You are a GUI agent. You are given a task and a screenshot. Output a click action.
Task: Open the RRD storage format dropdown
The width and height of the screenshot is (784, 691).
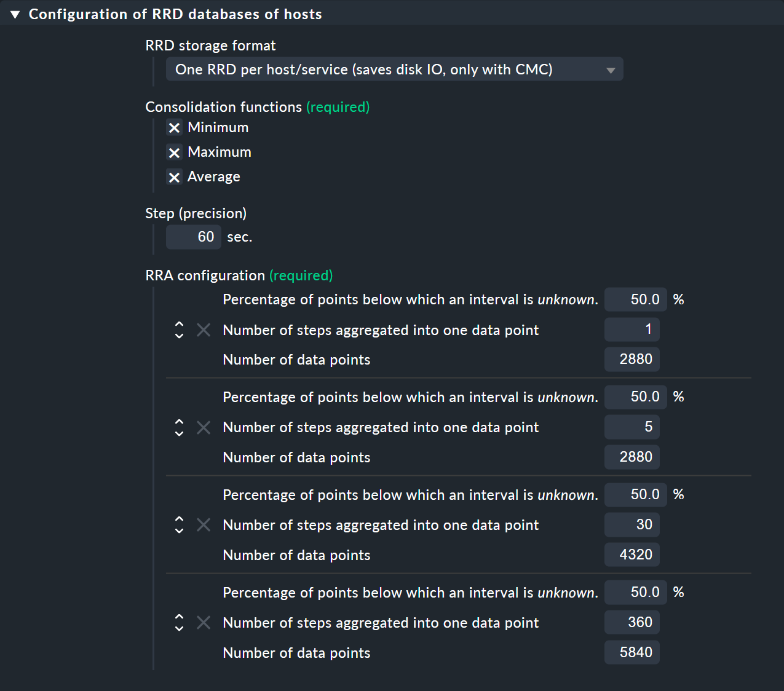[394, 69]
